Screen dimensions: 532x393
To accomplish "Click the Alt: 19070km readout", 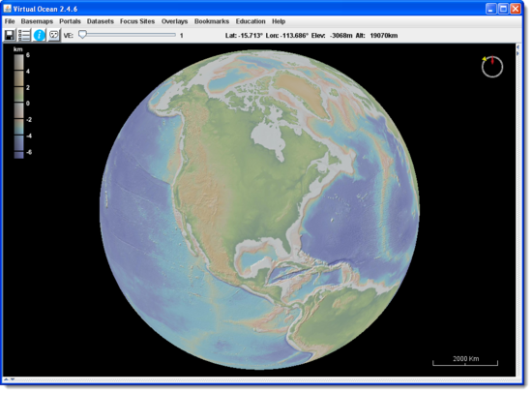I will coord(376,35).
